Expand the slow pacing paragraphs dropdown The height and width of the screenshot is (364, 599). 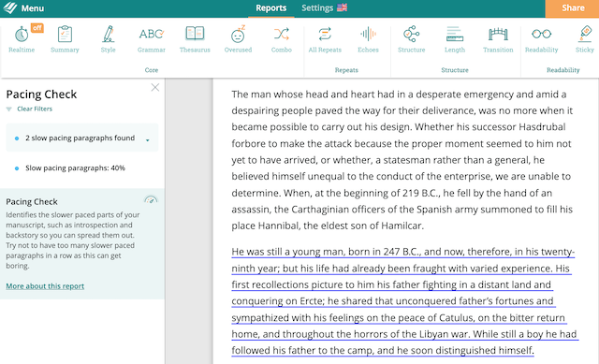point(148,140)
